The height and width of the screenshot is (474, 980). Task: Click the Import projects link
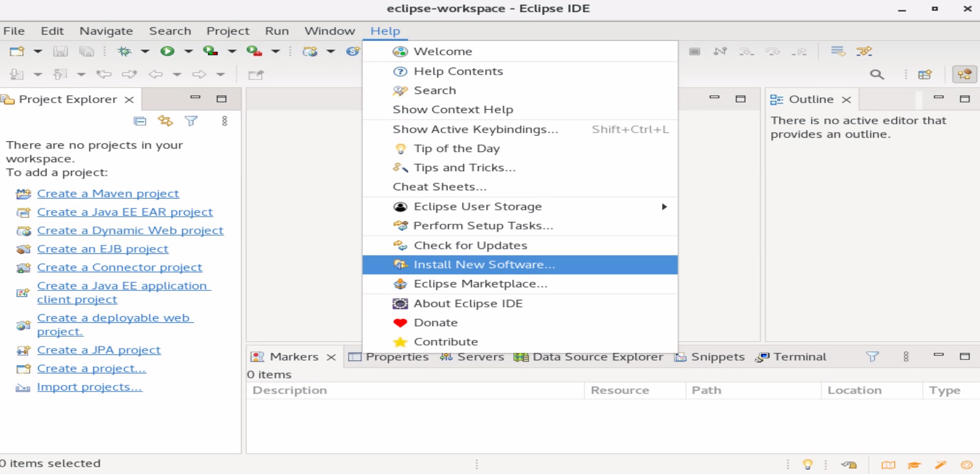[89, 387]
